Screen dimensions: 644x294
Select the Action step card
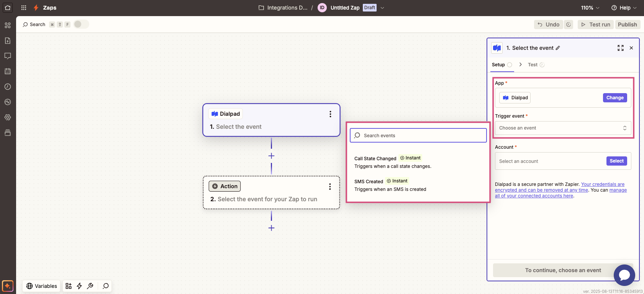pyautogui.click(x=271, y=192)
